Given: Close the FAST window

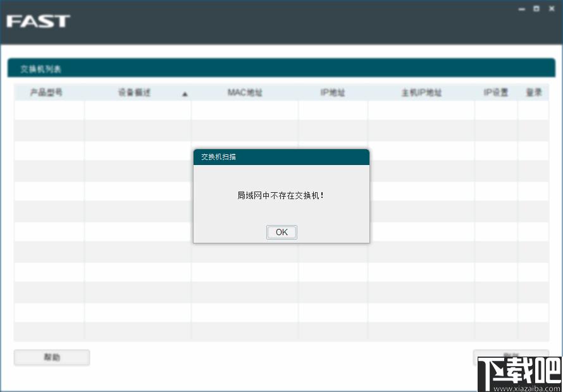Looking at the screenshot, I should [552, 9].
